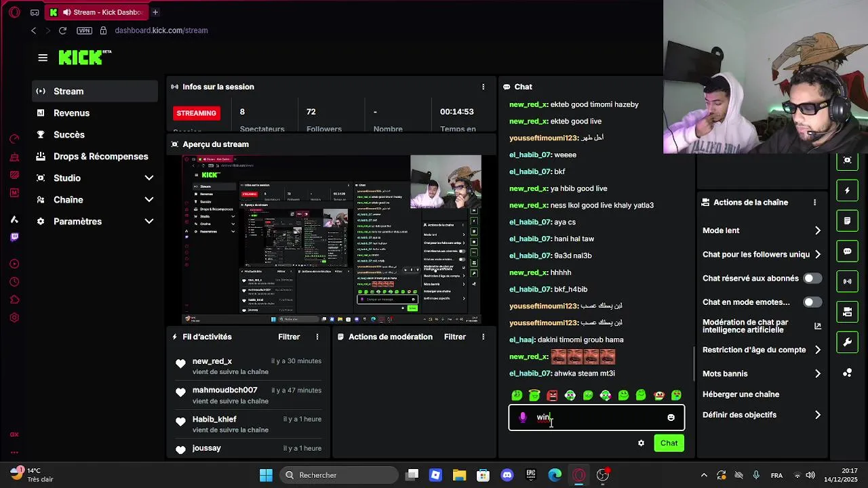Open Fil d'activités three-dot menu
Screen dimensions: 868x488
(x=317, y=337)
